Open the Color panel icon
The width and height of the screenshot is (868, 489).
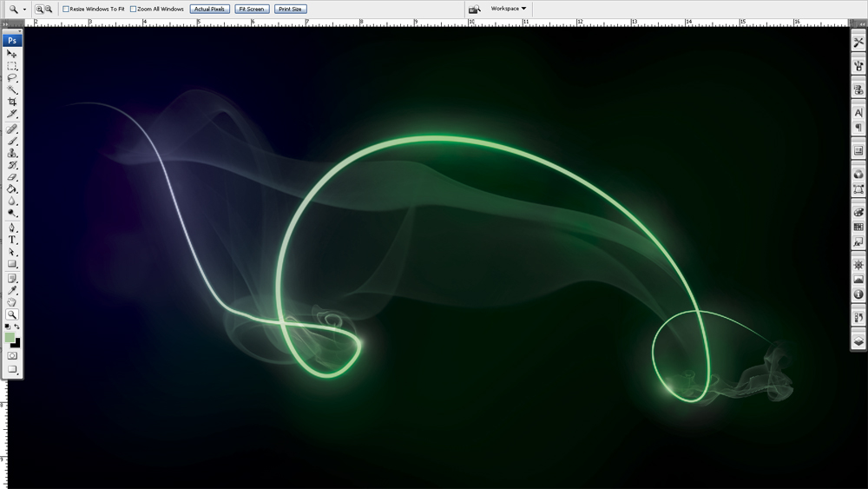(x=858, y=212)
